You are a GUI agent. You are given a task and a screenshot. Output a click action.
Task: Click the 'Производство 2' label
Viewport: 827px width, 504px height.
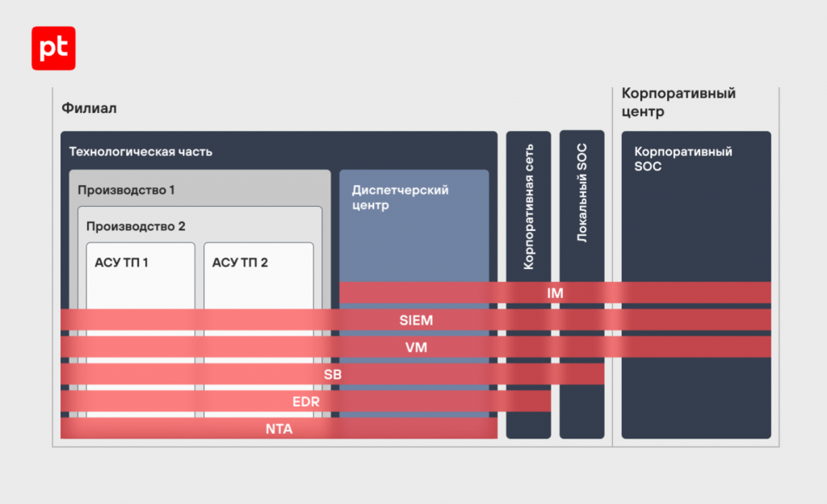pyautogui.click(x=136, y=226)
